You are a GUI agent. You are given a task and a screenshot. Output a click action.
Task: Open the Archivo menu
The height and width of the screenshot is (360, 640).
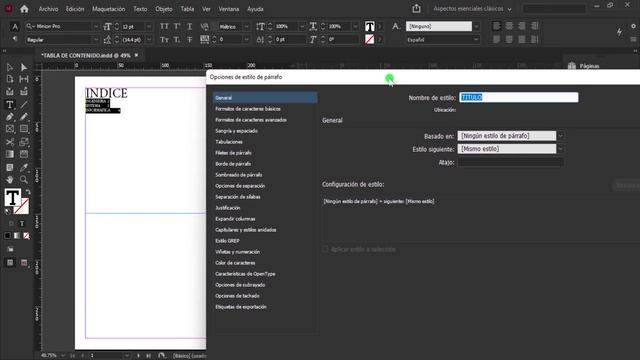[x=48, y=9]
